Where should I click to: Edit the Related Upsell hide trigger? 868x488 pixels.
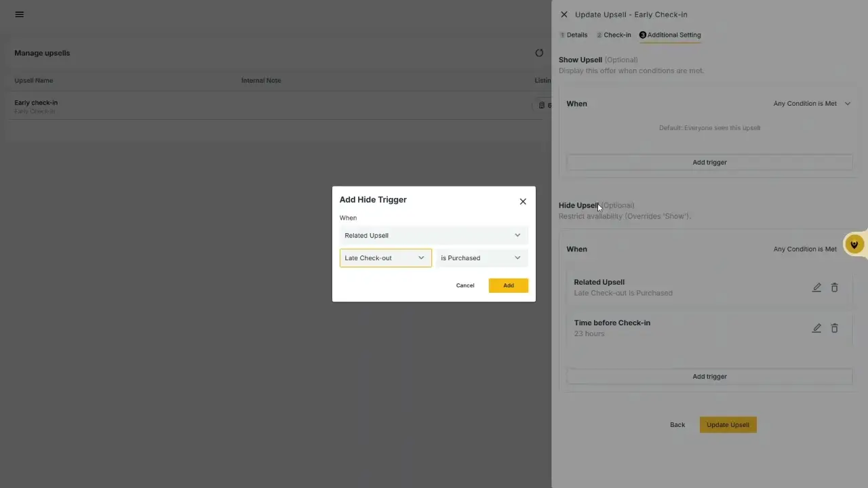[816, 287]
